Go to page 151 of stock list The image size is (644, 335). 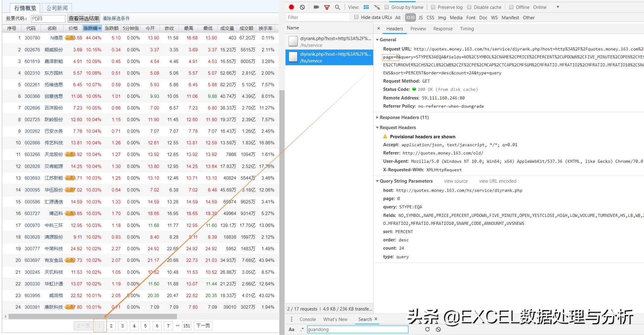(x=186, y=326)
